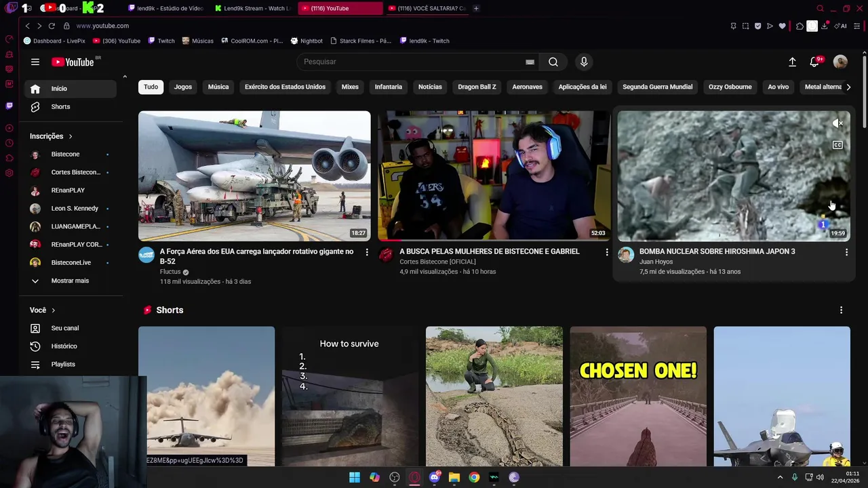This screenshot has height=488, width=868.
Task: Click the browser reload button
Action: tap(52, 26)
